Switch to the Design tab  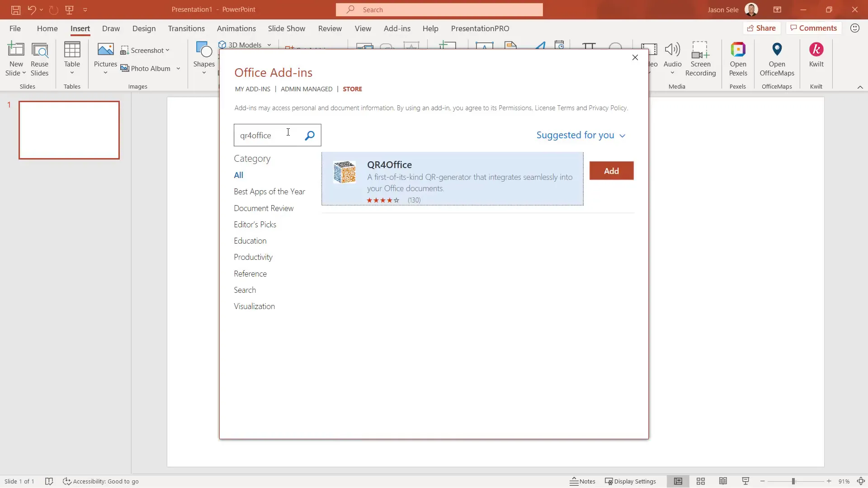[144, 28]
